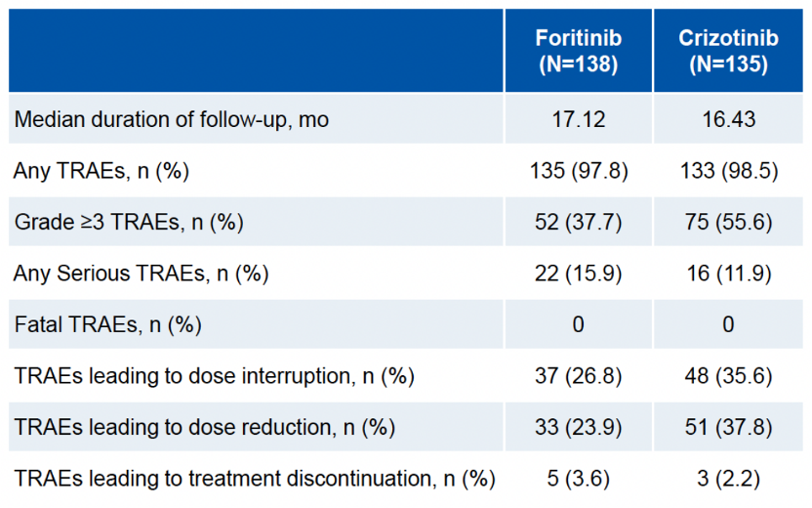Click the 135 (97.8) cell
812x508 pixels.
coord(578,172)
